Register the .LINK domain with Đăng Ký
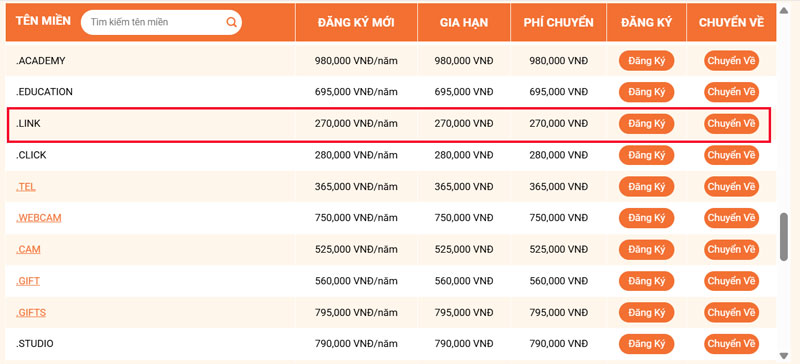This screenshot has width=800, height=364. tap(646, 124)
